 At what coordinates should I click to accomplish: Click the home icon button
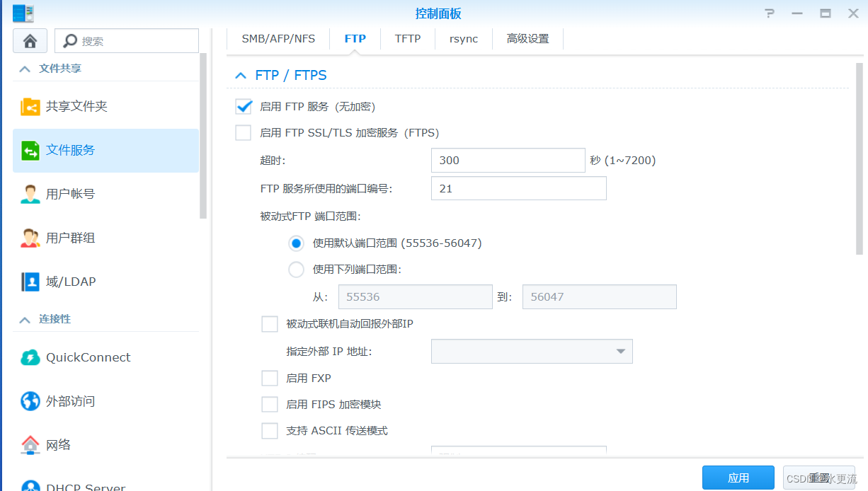coord(30,41)
